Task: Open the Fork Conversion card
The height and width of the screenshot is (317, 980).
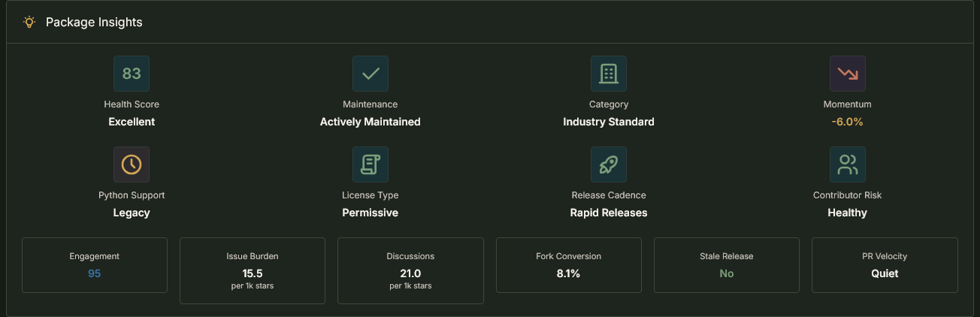Action: (x=569, y=265)
